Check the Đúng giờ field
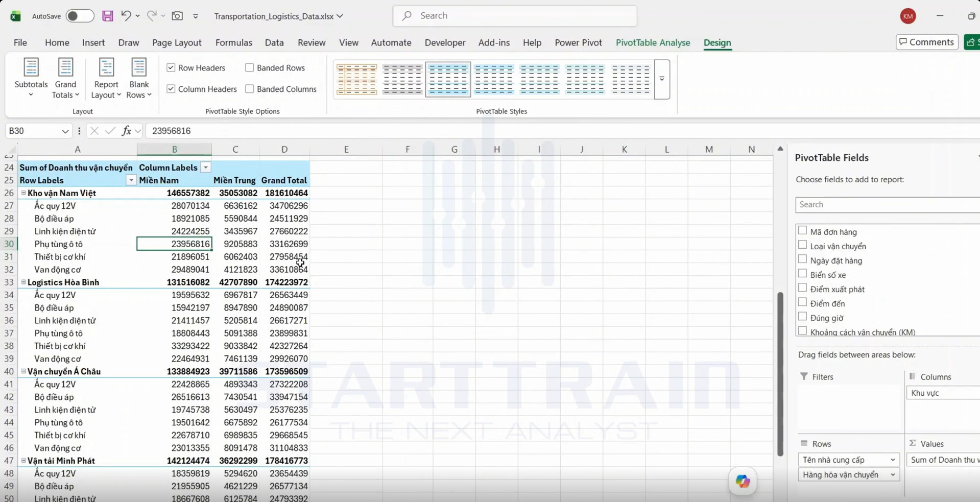Viewport: 980px width, 502px height. (x=802, y=317)
